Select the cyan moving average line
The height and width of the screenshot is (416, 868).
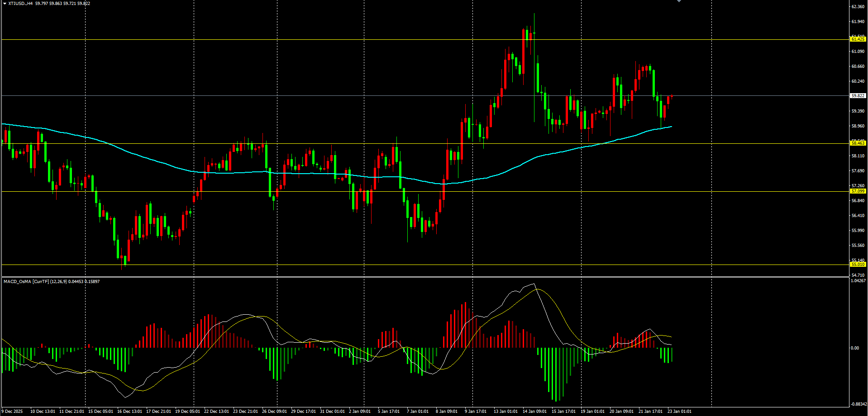pos(136,155)
